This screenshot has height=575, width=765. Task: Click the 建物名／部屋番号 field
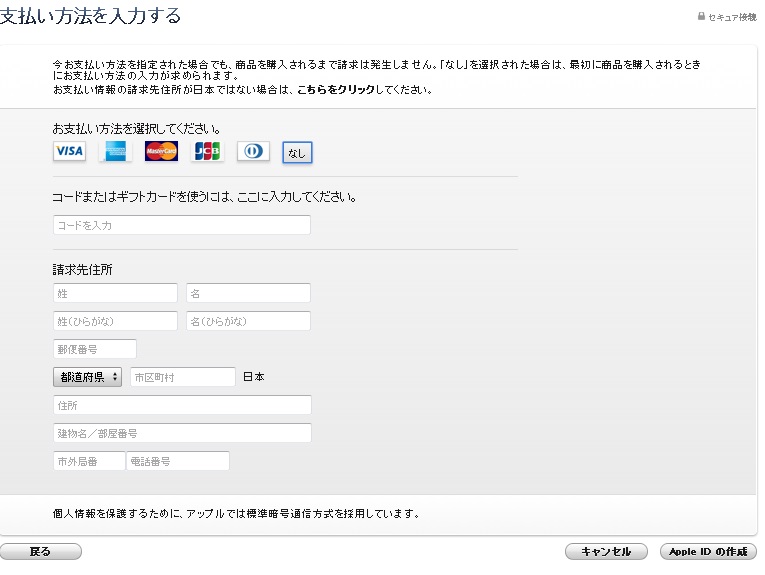[181, 433]
